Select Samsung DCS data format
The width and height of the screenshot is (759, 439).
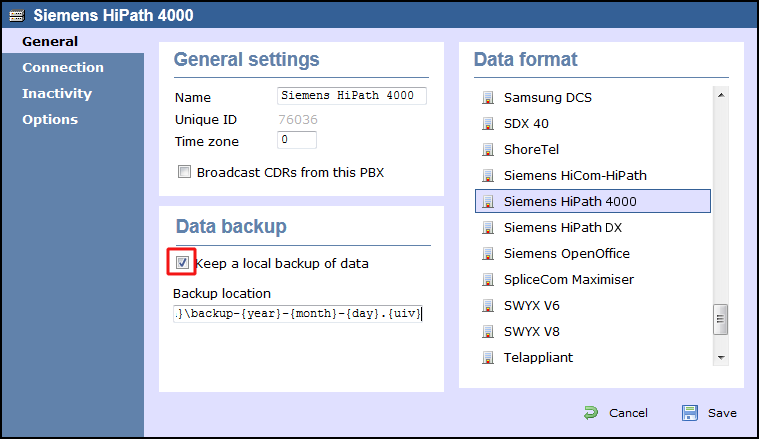click(x=593, y=98)
